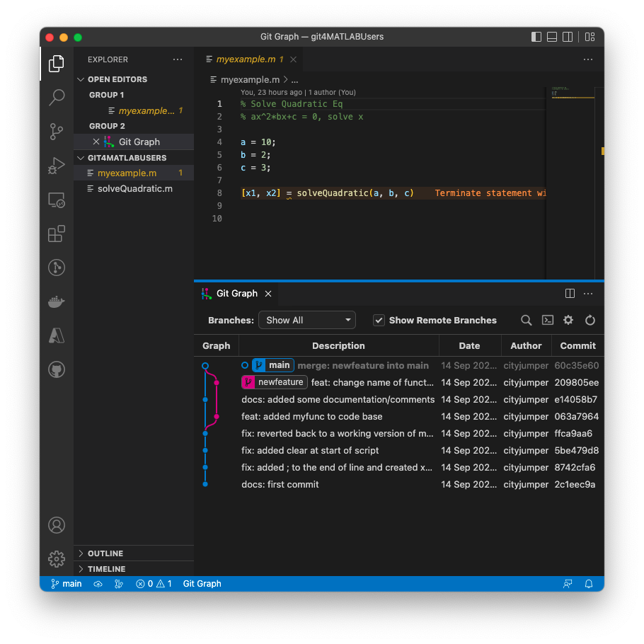Open the Docker view
Viewport: 644px width, 644px height.
pos(57,302)
